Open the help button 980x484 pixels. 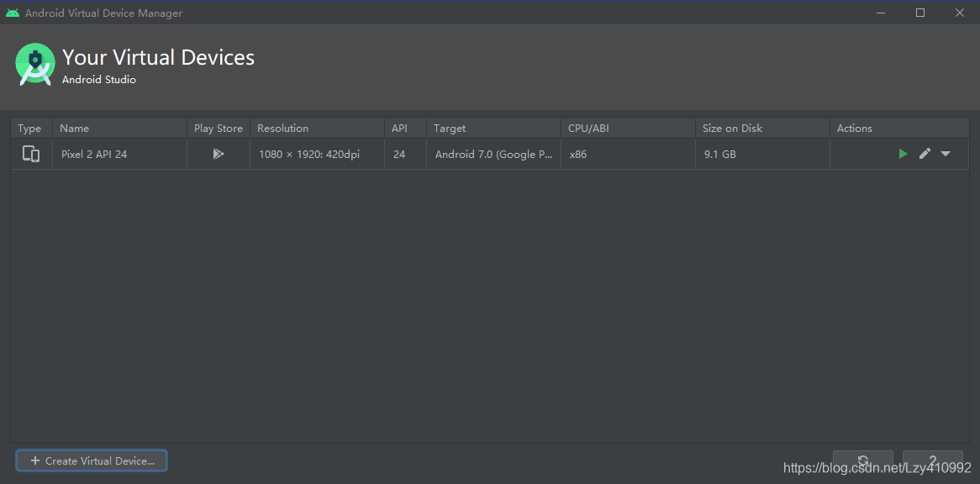pyautogui.click(x=932, y=461)
